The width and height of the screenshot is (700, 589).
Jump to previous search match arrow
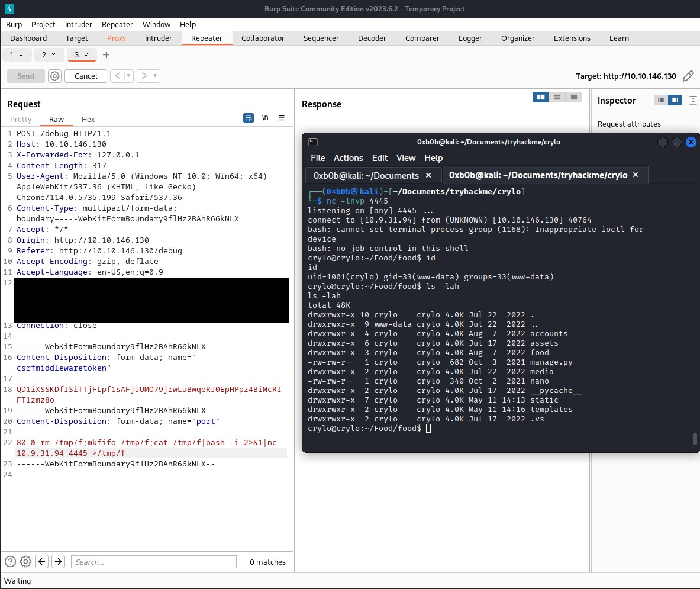click(x=42, y=561)
